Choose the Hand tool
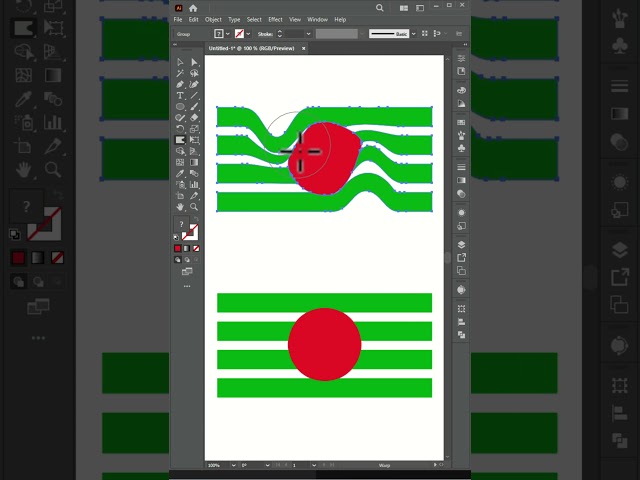 [180, 207]
